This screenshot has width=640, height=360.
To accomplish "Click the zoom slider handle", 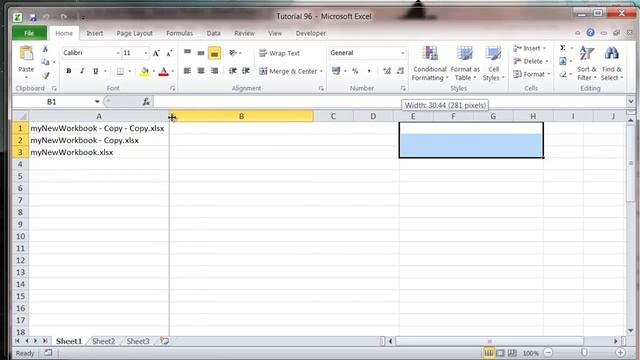I will pos(584,352).
